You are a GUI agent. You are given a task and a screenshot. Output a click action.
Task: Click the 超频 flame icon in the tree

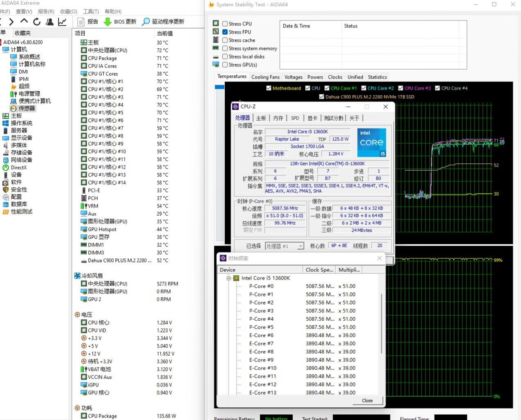coord(14,86)
